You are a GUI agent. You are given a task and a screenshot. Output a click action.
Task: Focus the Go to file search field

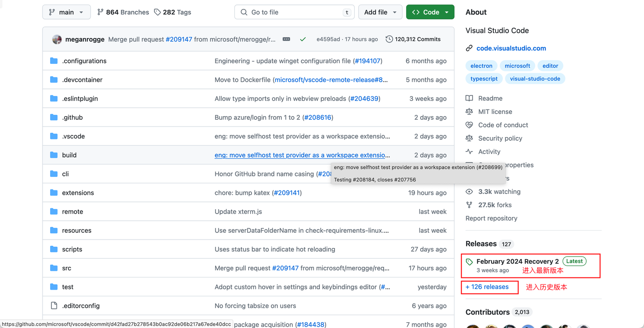[x=294, y=12]
